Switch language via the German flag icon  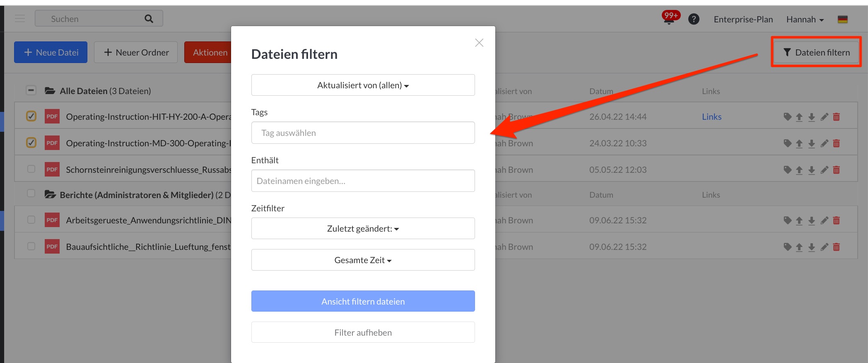(x=842, y=19)
